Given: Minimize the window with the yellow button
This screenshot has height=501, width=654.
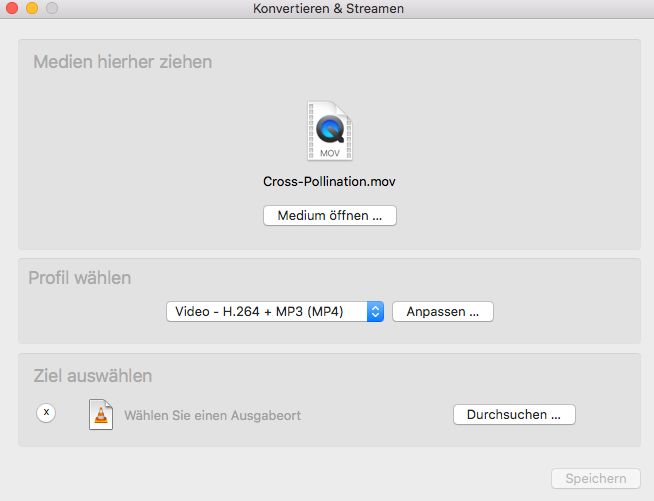Looking at the screenshot, I should click(x=32, y=8).
